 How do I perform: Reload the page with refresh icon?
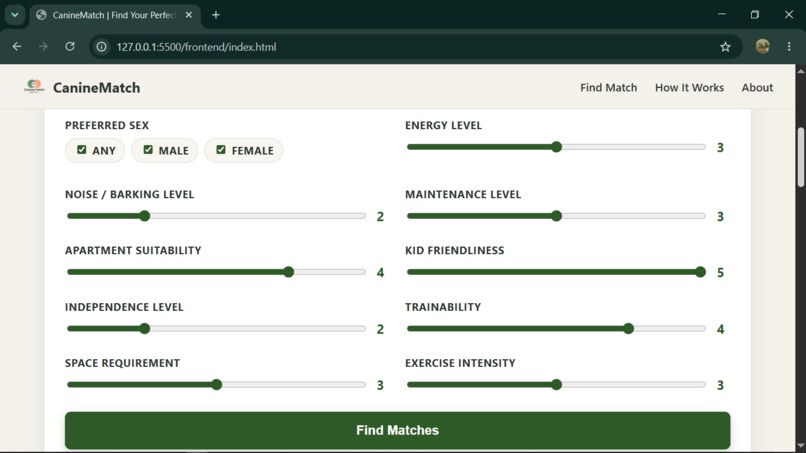[70, 47]
